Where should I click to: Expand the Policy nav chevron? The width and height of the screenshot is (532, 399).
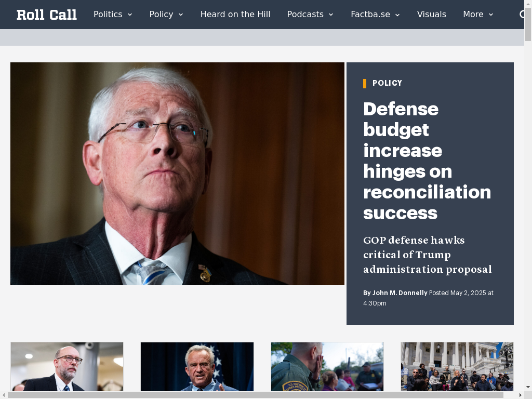pos(181,15)
